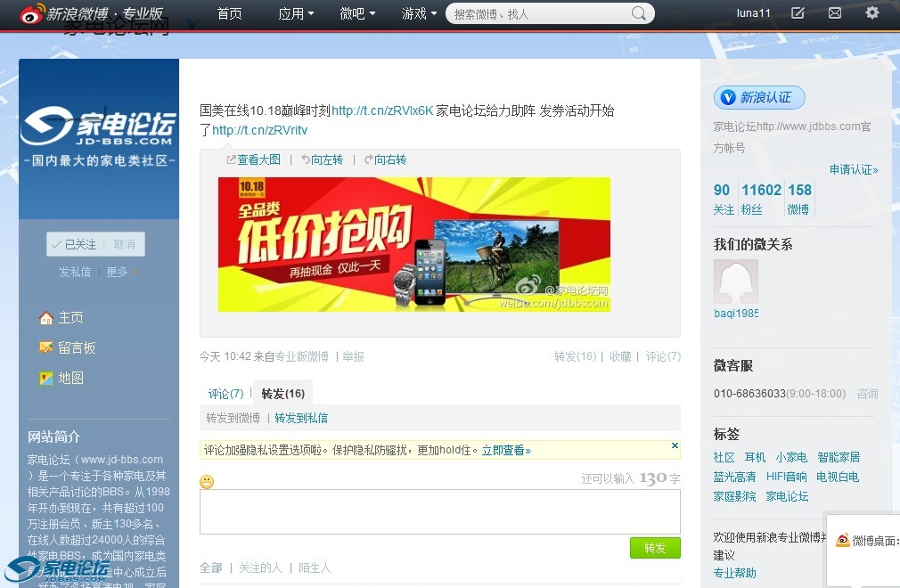Viewport: 900px width, 588px height.
Task: Click 取消 unfollow button
Action: [x=125, y=244]
